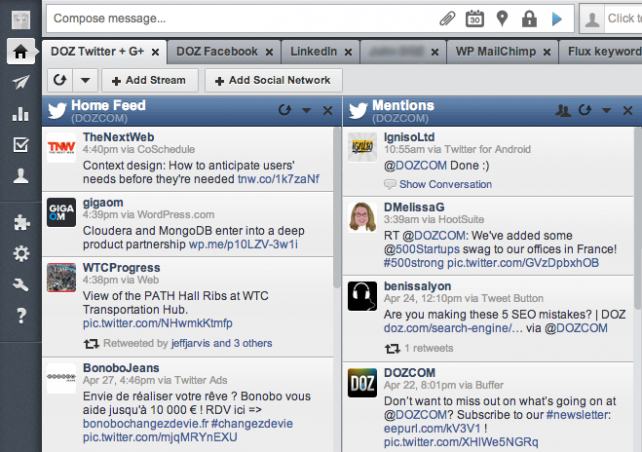The height and width of the screenshot is (452, 642).
Task: Open the @500Startups mention link
Action: 422,249
